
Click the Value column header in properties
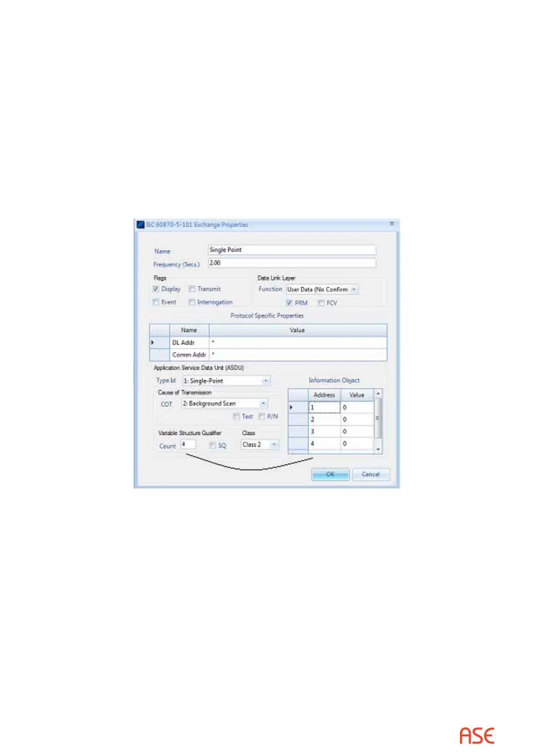[x=298, y=330]
